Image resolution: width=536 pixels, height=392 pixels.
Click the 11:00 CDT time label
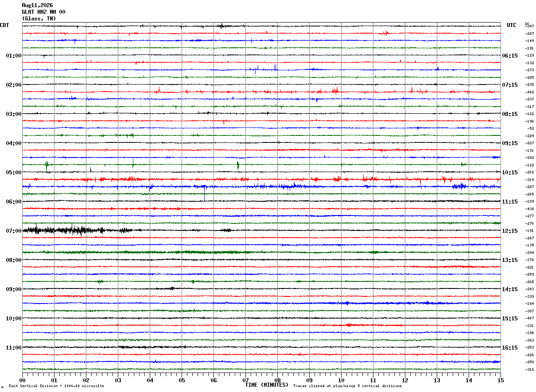click(x=14, y=348)
